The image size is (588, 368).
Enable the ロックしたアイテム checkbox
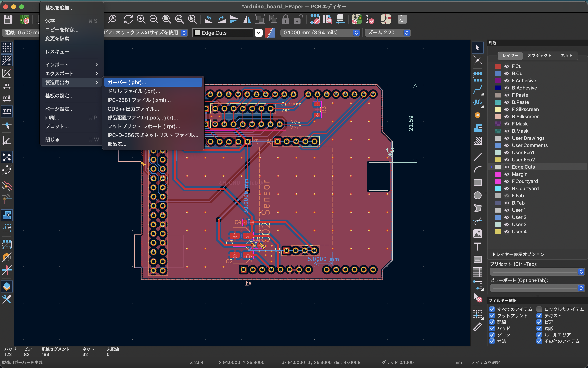tap(539, 309)
